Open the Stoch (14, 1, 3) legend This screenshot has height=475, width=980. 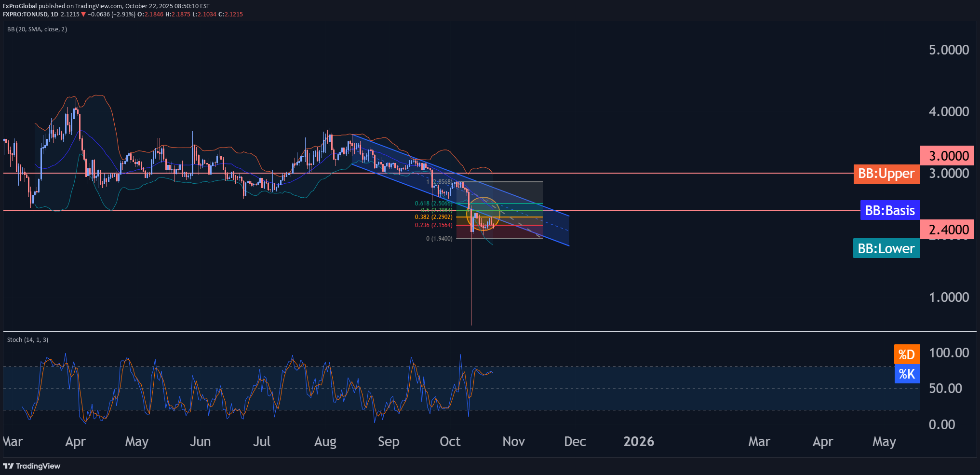tap(27, 340)
